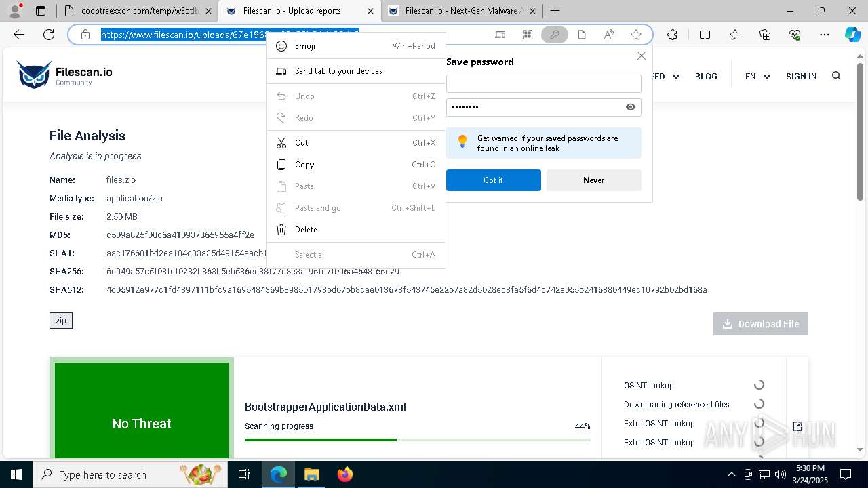Click the Windows taskbar search box
The image size is (868, 488).
(x=130, y=474)
